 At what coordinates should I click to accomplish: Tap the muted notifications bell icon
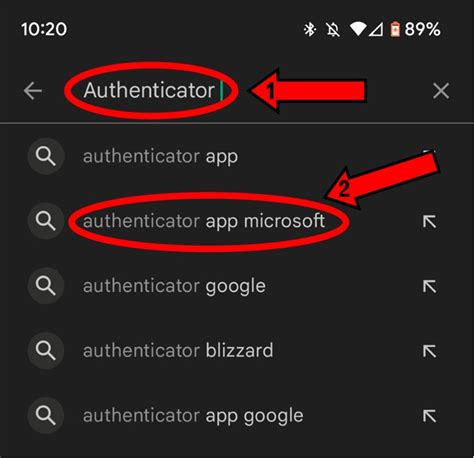tap(333, 30)
